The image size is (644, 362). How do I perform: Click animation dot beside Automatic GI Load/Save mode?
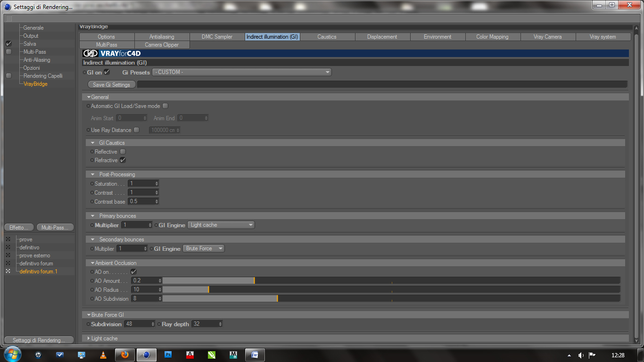pyautogui.click(x=89, y=106)
